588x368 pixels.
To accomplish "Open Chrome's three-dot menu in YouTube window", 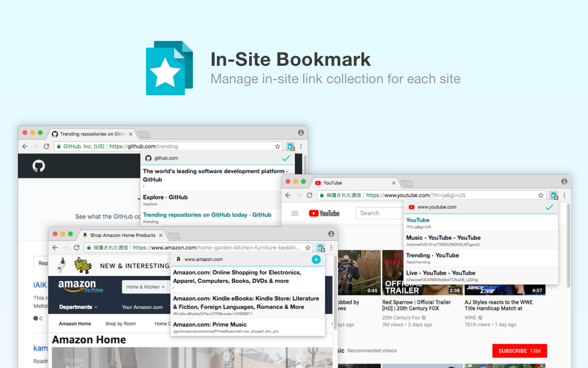I will [564, 195].
